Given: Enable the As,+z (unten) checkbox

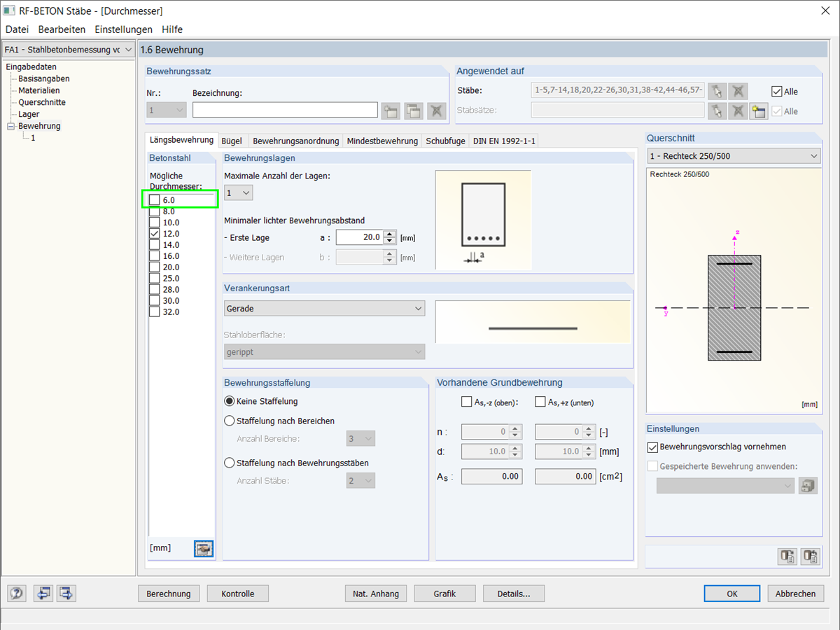Looking at the screenshot, I should click(540, 402).
